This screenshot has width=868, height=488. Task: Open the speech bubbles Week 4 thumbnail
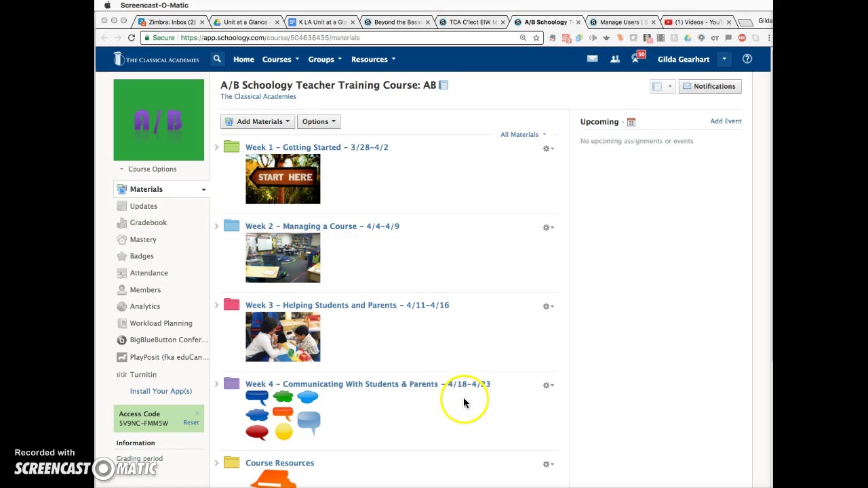click(x=283, y=415)
